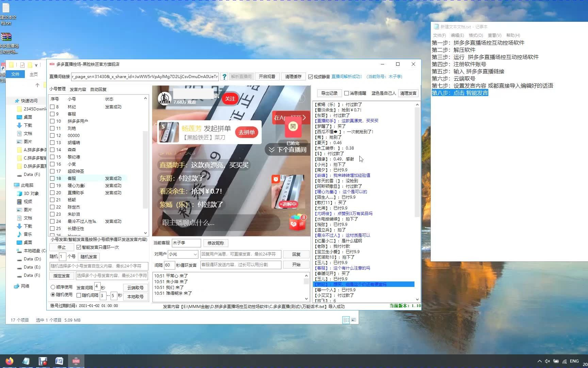Click the up arrow in File Explorer
Image resolution: width=588 pixels, height=368 pixels.
37,85
